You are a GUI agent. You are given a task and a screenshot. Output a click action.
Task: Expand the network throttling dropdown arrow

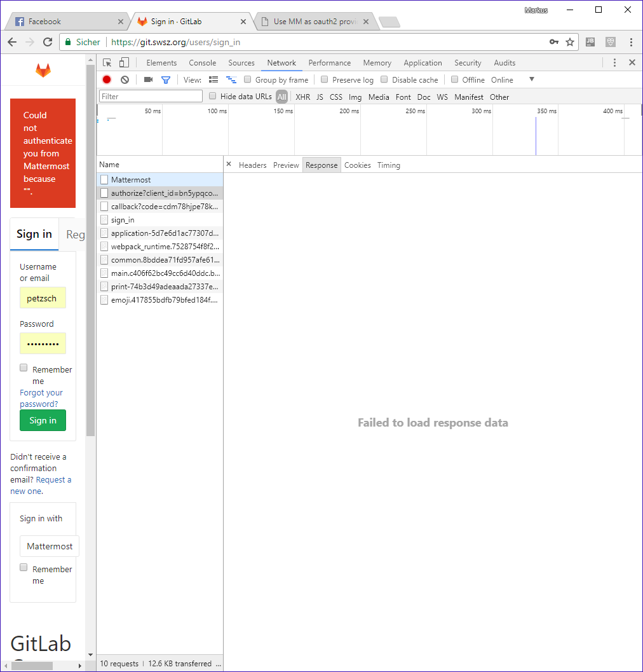[x=532, y=79]
